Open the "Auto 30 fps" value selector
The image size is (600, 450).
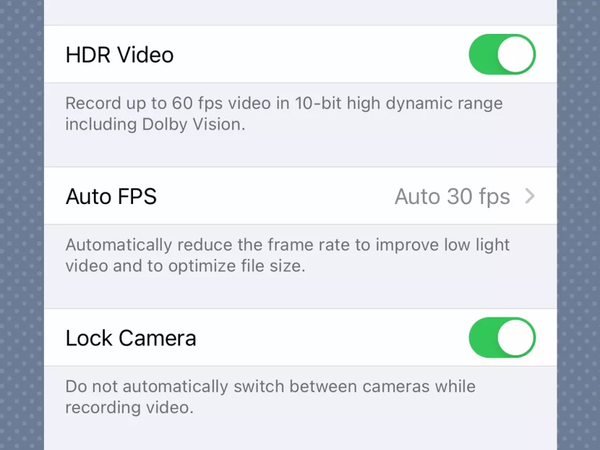452,197
